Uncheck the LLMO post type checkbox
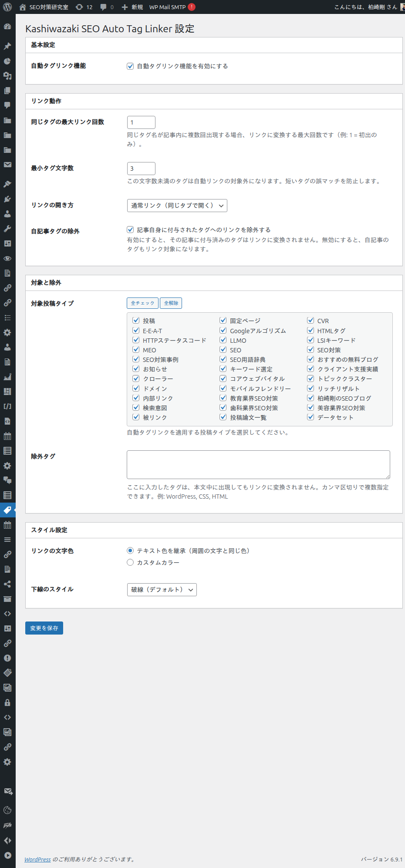This screenshot has width=405, height=868. click(x=223, y=340)
